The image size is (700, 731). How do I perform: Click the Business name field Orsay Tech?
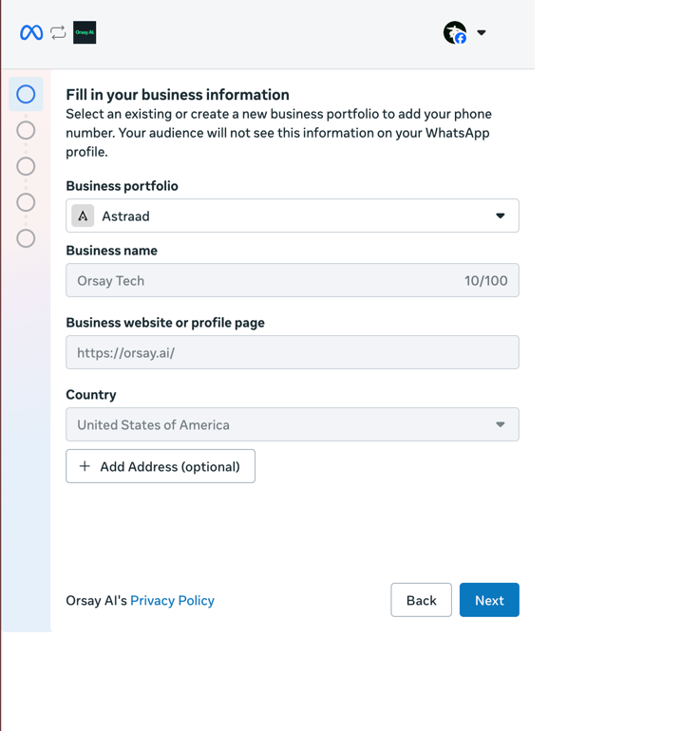pos(293,280)
